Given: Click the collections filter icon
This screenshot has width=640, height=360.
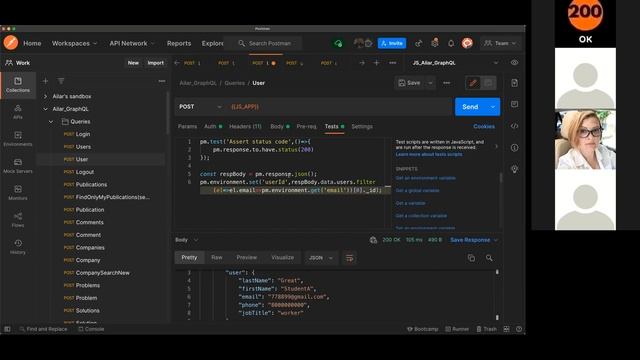Looking at the screenshot, I should [61, 81].
